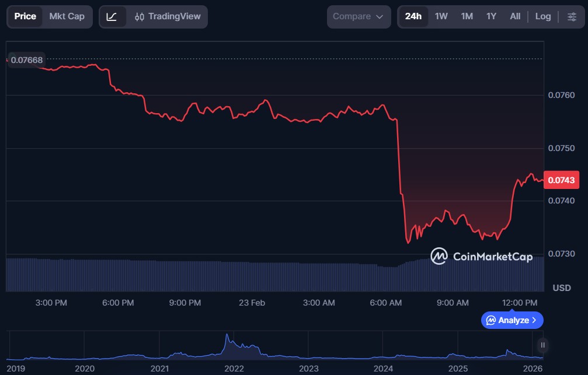Expand the Compare dropdown
Viewport: 588px width, 375px height.
coord(359,17)
